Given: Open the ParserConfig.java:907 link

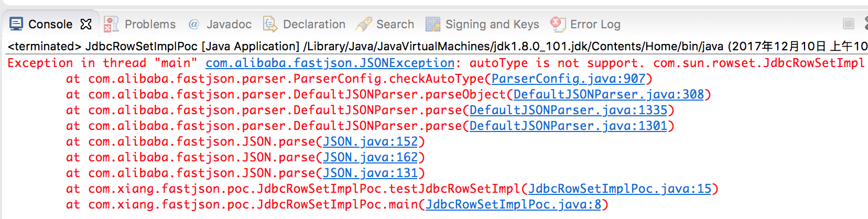Looking at the screenshot, I should (x=568, y=79).
